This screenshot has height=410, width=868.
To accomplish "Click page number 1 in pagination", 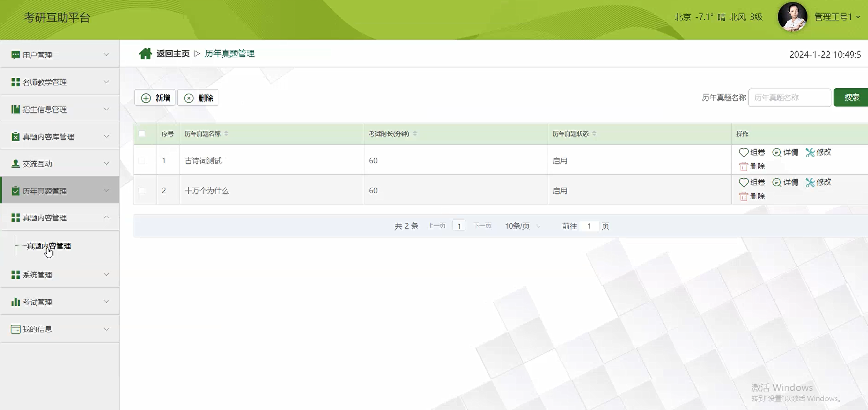I will [x=459, y=226].
